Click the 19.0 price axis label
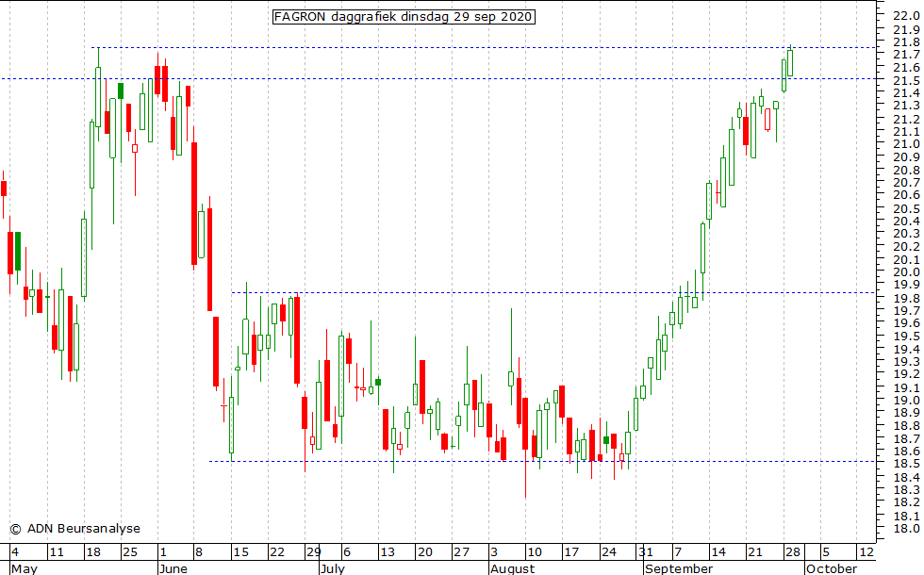This screenshot has width=924, height=575. click(906, 400)
